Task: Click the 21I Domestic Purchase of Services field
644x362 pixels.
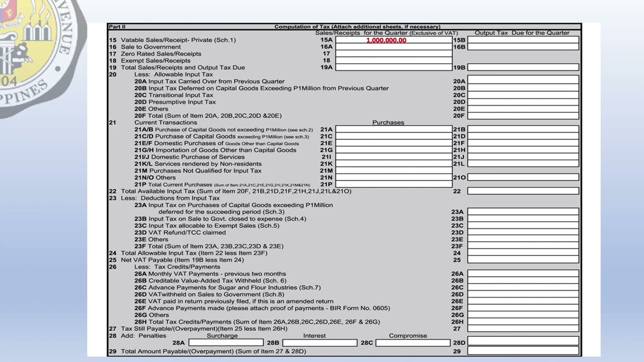Action: pos(394,157)
